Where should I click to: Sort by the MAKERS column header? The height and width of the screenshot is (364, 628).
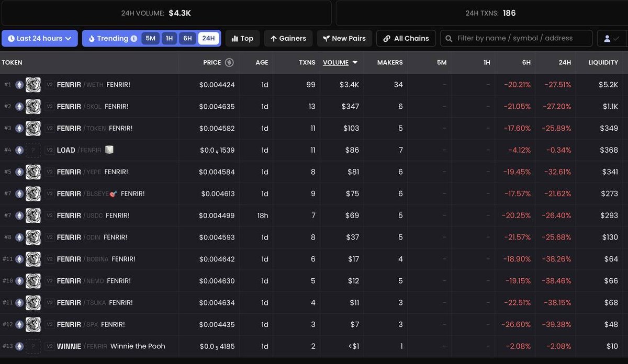pyautogui.click(x=390, y=62)
